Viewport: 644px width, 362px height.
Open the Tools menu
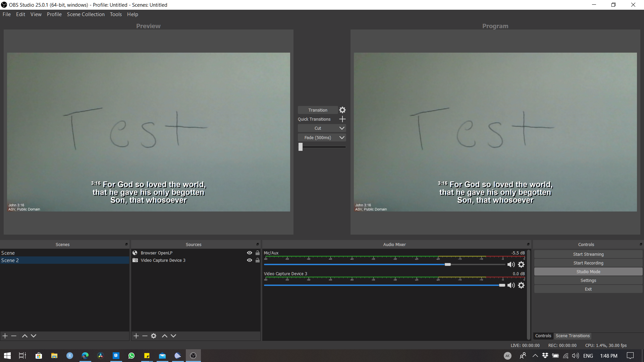pyautogui.click(x=116, y=14)
